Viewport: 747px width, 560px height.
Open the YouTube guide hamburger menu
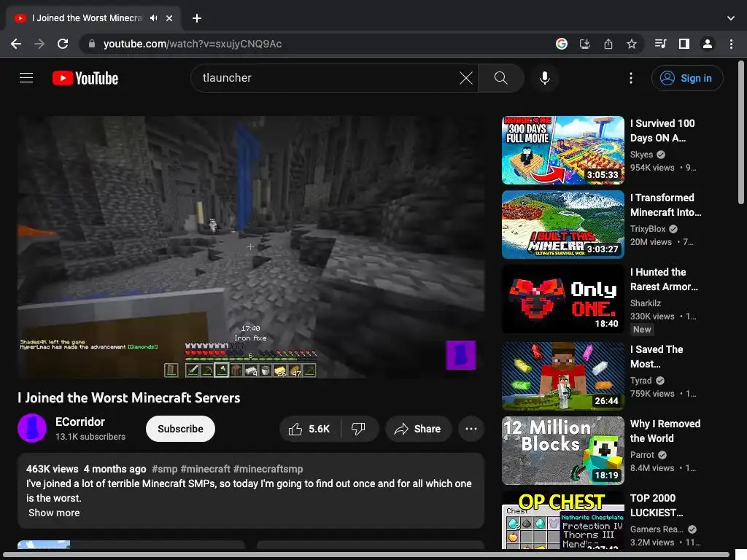click(26, 78)
